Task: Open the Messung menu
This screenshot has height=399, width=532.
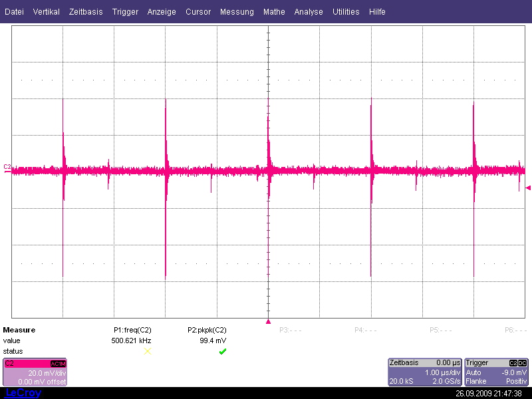Action: [x=237, y=12]
